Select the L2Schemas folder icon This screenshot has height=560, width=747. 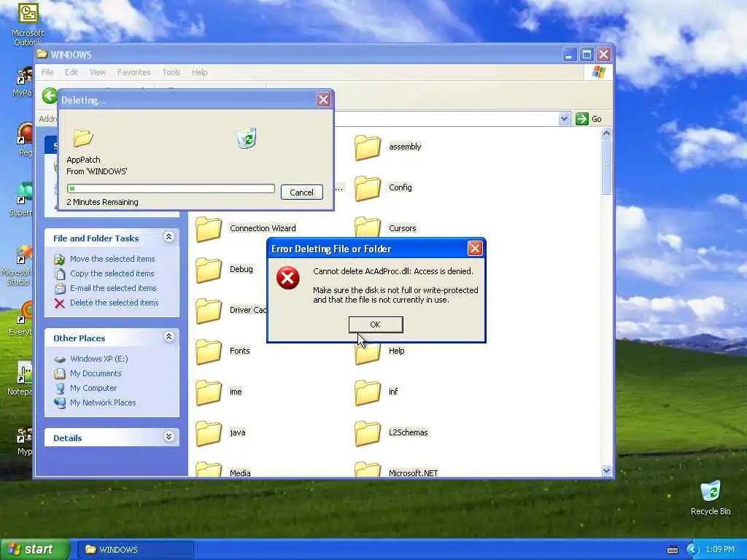(x=368, y=433)
